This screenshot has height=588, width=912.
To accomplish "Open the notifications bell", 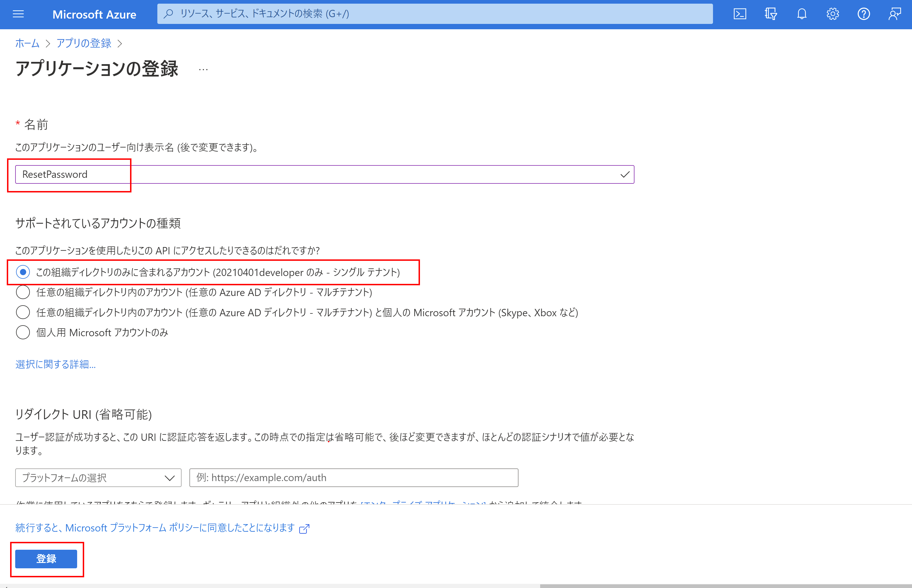I will (x=802, y=14).
